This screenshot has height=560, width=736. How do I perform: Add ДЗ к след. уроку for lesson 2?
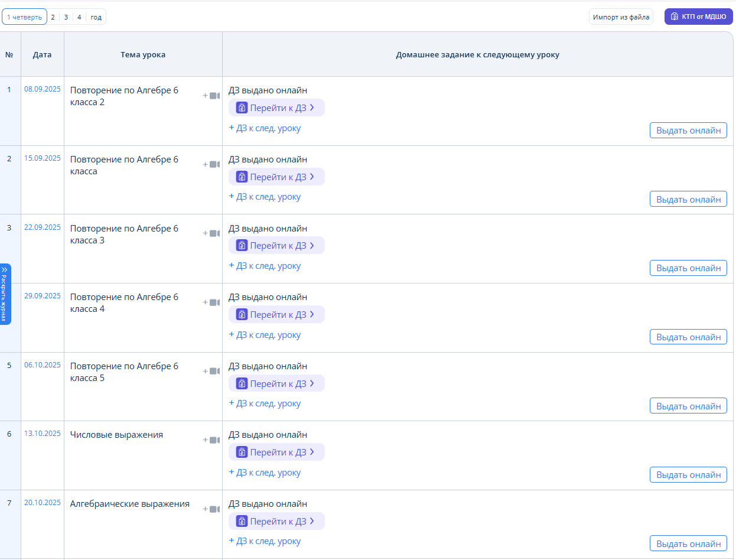(x=265, y=197)
